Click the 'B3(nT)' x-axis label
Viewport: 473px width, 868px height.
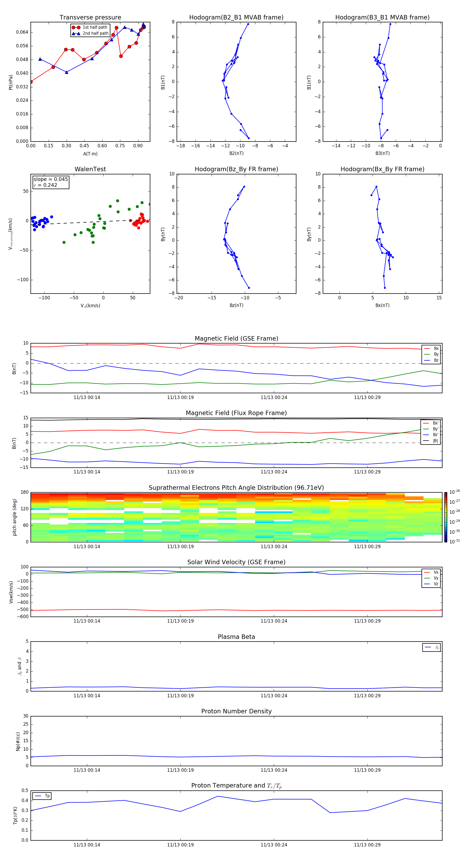pos(382,153)
